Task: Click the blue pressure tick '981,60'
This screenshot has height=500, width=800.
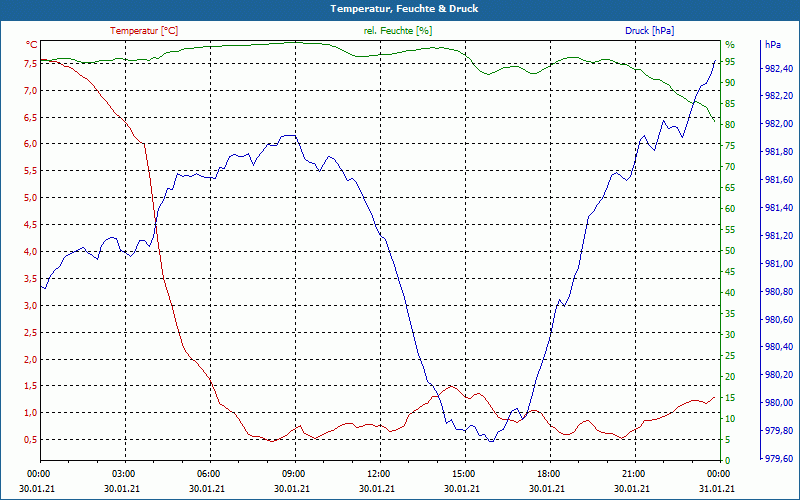Action: click(779, 180)
